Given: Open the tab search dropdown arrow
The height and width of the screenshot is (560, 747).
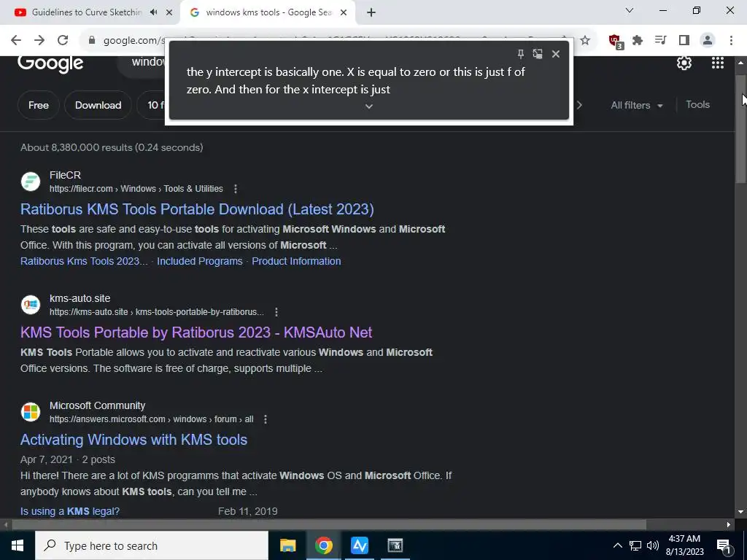Looking at the screenshot, I should 629,10.
